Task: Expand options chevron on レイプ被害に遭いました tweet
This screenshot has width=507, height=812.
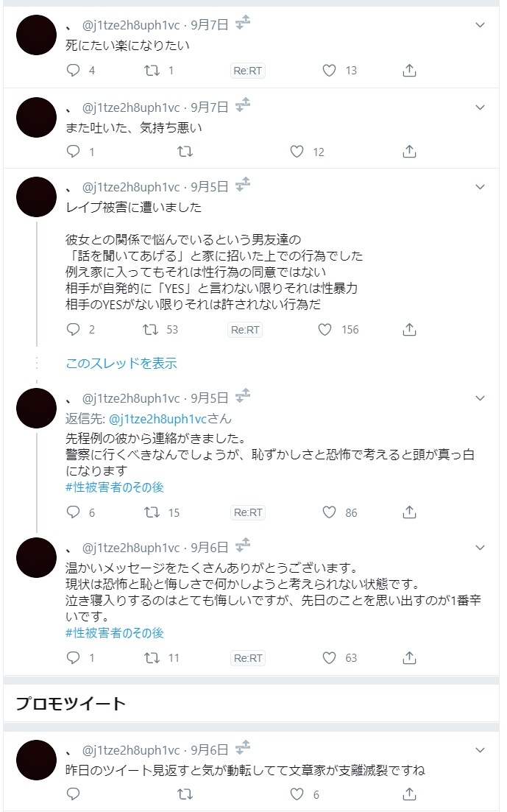Action: (x=481, y=188)
